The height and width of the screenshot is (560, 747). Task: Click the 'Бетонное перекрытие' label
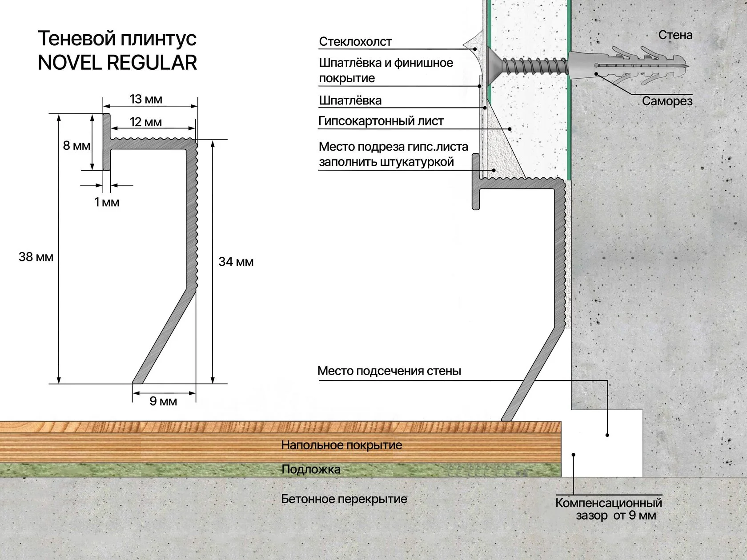point(344,499)
